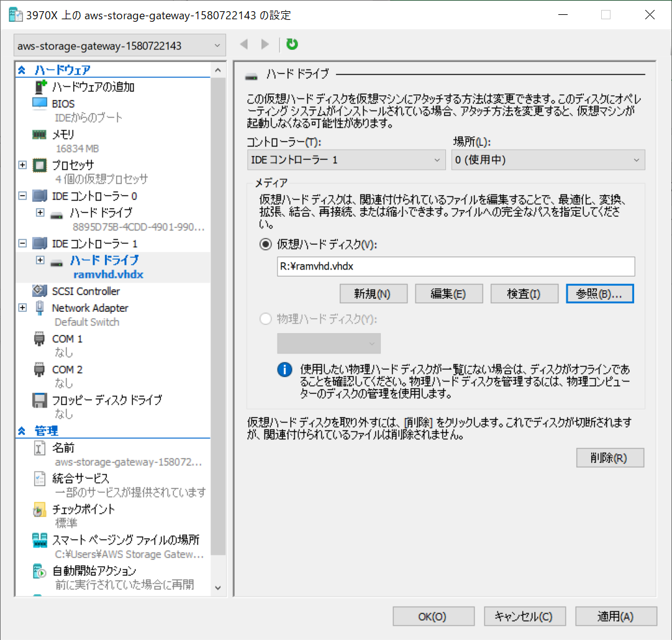This screenshot has height=640, width=672.
Task: Click the 統合サービス icon
Action: (x=39, y=478)
